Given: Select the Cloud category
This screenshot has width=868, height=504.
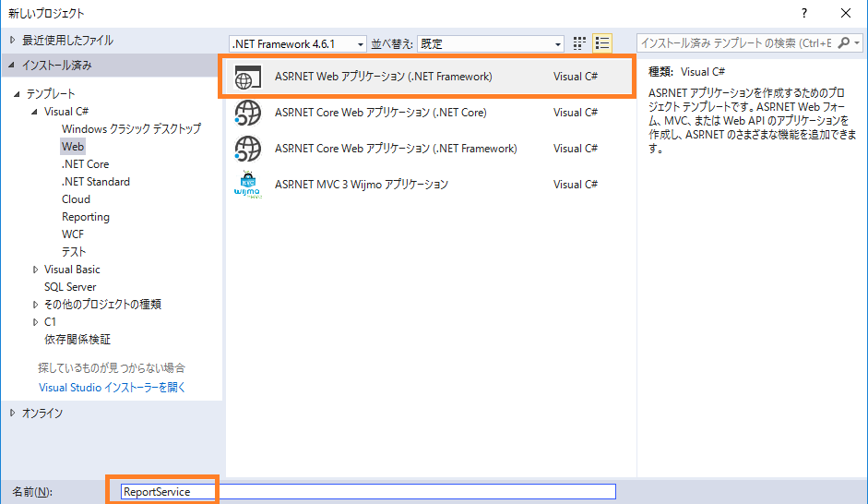Looking at the screenshot, I should point(76,199).
